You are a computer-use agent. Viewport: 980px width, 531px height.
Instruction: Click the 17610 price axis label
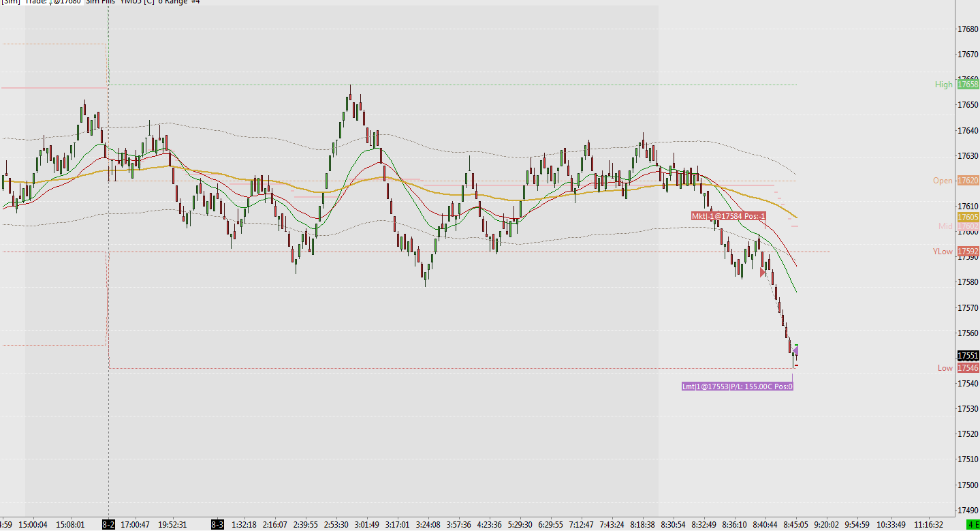[968, 207]
